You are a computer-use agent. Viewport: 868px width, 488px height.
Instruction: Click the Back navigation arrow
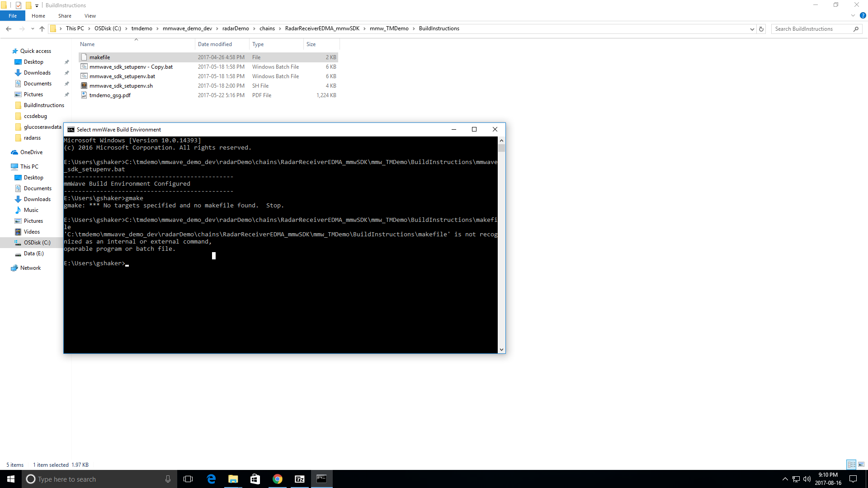tap(9, 29)
